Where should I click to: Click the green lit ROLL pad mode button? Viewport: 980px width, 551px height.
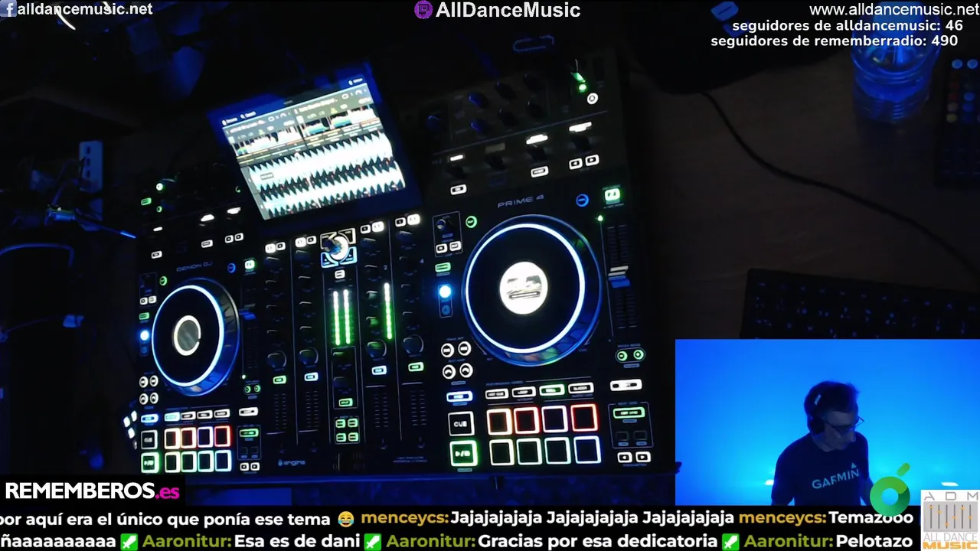point(550,391)
